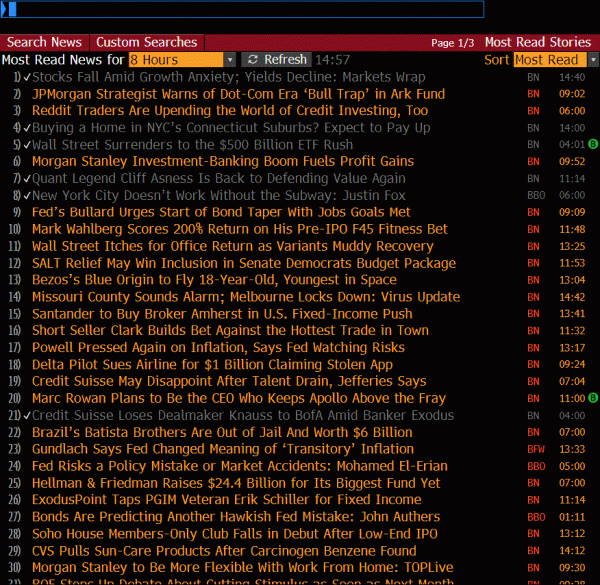The image size is (600, 585).
Task: Open Morgan Stanley Investment-Banking Boom story
Action: click(223, 161)
